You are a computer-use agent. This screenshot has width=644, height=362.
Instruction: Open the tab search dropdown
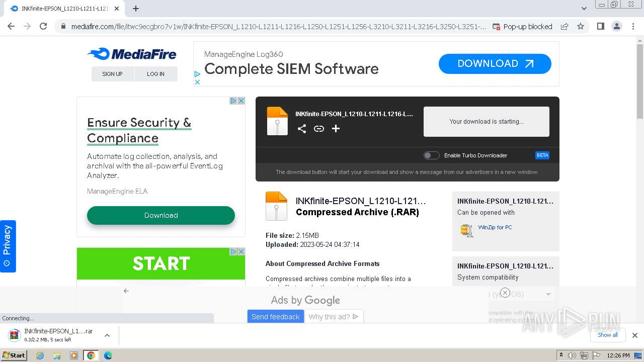(584, 9)
